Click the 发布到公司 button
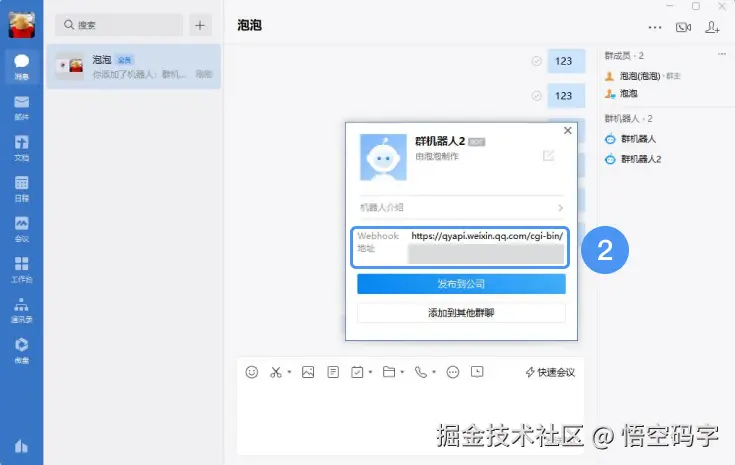Screen dimensions: 735x465 (x=461, y=284)
